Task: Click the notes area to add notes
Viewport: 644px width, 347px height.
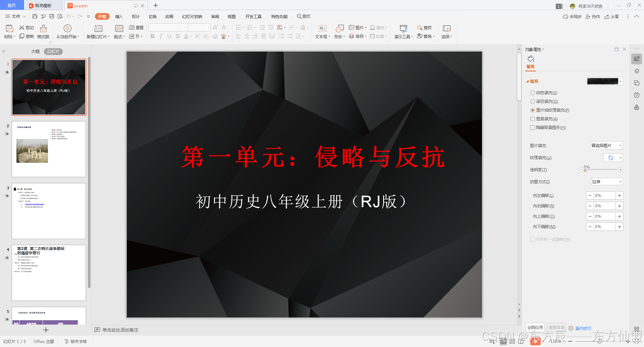Action: (x=120, y=330)
